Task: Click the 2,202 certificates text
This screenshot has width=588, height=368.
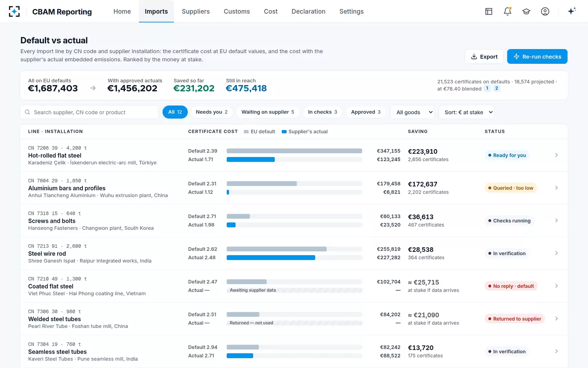Action: tap(428, 192)
